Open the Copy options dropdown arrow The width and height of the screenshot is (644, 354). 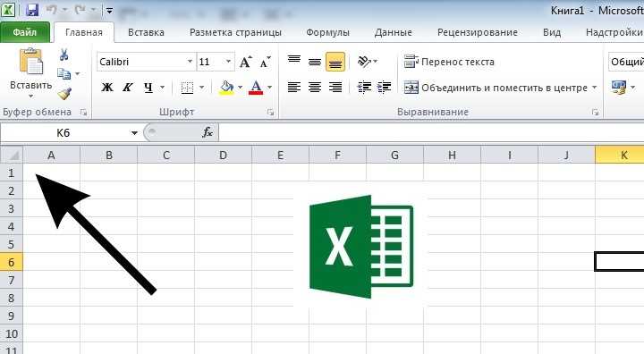(x=77, y=74)
